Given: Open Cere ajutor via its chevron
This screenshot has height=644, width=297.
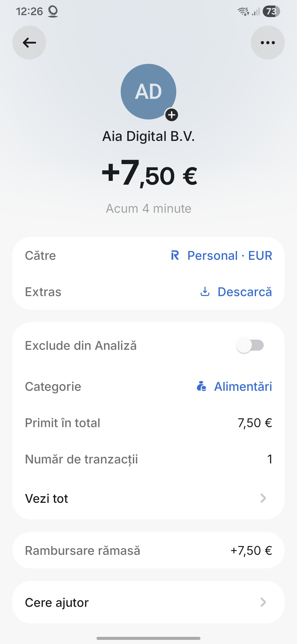Looking at the screenshot, I should 263,602.
